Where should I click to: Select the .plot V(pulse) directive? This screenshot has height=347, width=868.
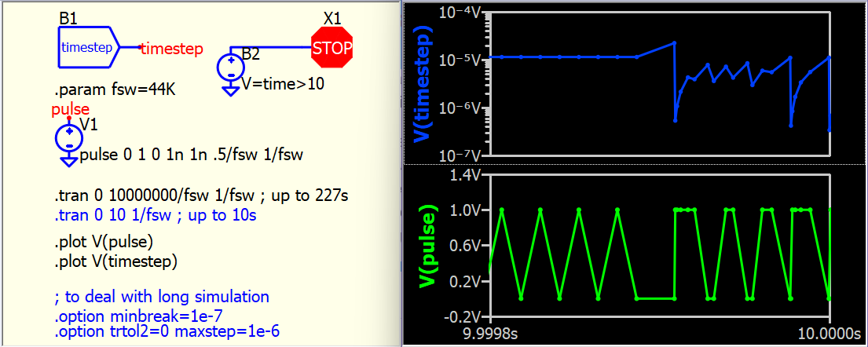coord(104,242)
